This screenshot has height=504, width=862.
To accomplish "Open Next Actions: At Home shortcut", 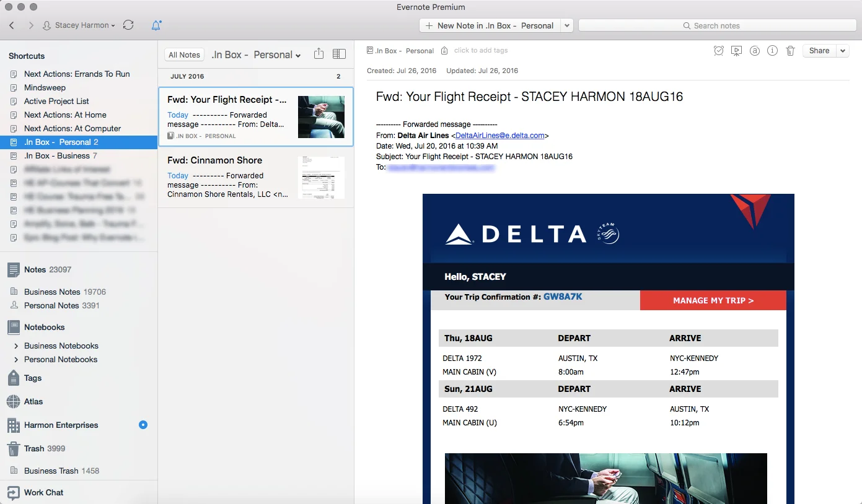I will [65, 115].
